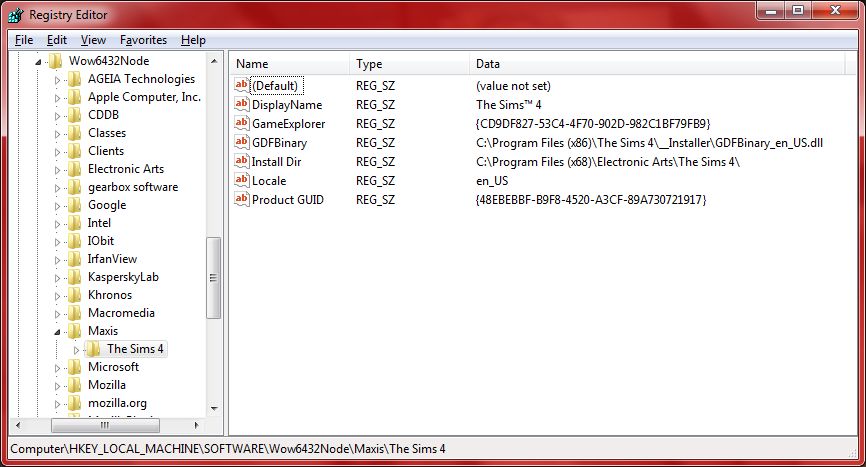Click the (Default) value string icon
Screen dimensions: 866x467
[241, 85]
